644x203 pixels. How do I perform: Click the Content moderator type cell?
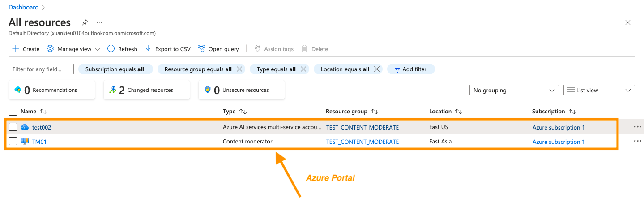pos(247,141)
